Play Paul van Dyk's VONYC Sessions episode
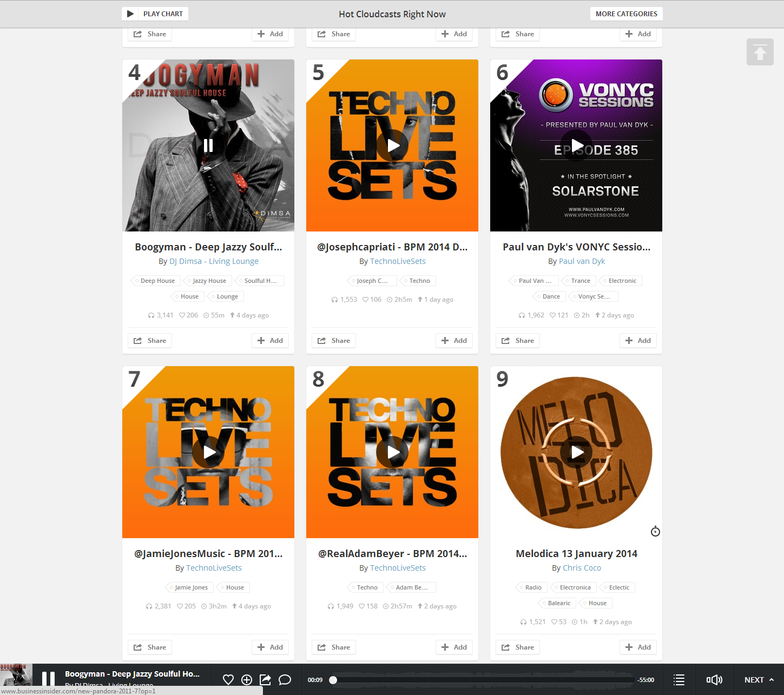Image resolution: width=784 pixels, height=695 pixels. pos(576,145)
